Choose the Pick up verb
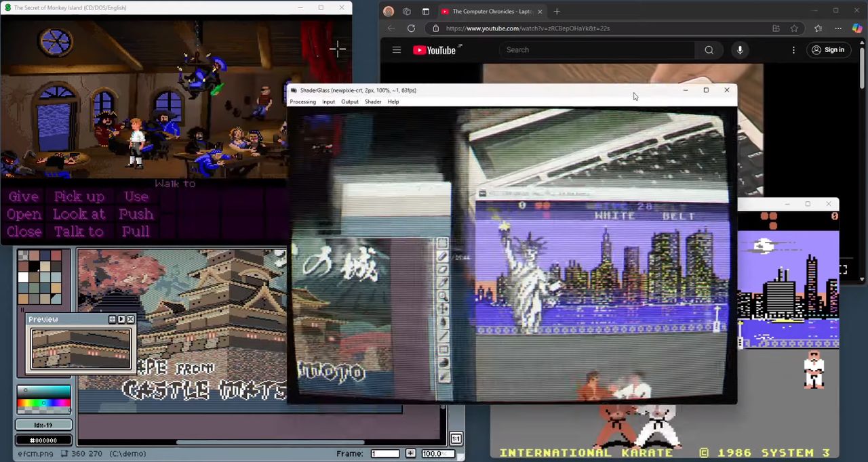The image size is (868, 462). (x=79, y=196)
